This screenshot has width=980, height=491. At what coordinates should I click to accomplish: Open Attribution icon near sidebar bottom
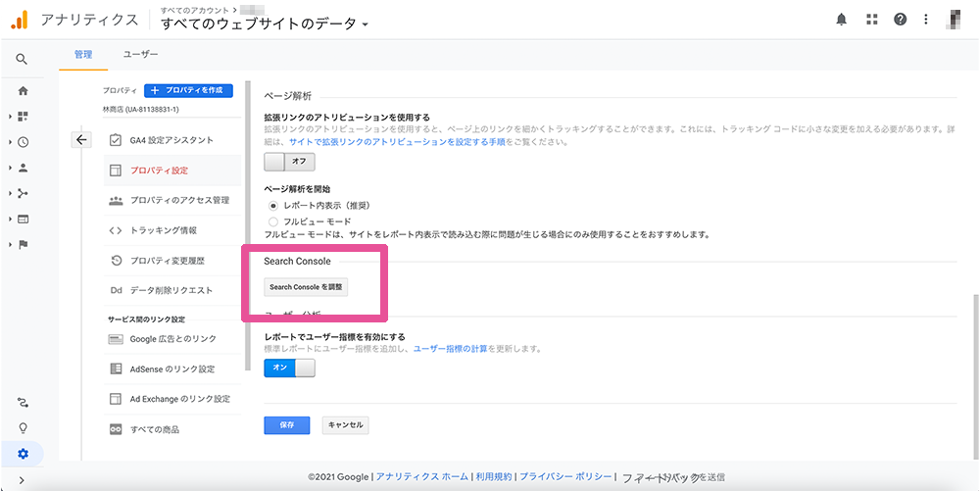point(24,402)
